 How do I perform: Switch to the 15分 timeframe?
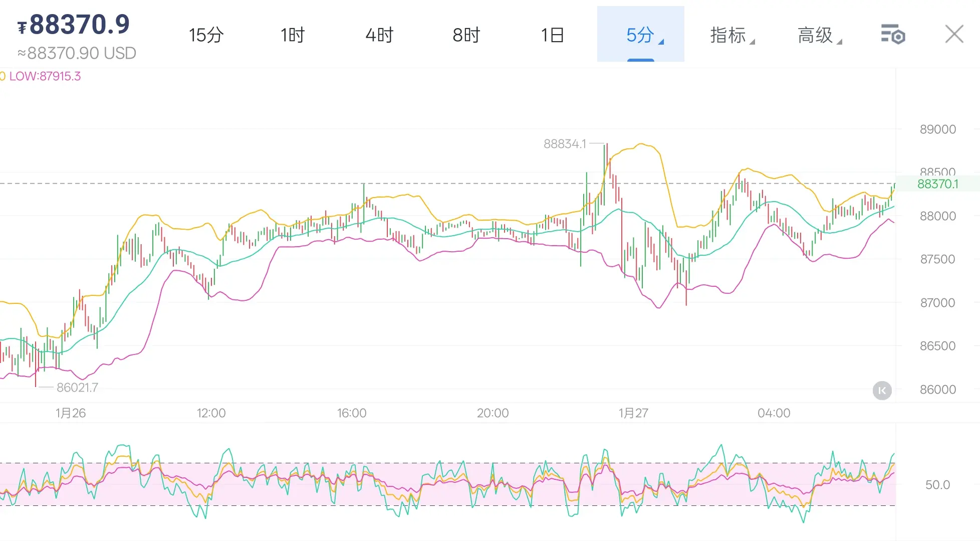206,35
